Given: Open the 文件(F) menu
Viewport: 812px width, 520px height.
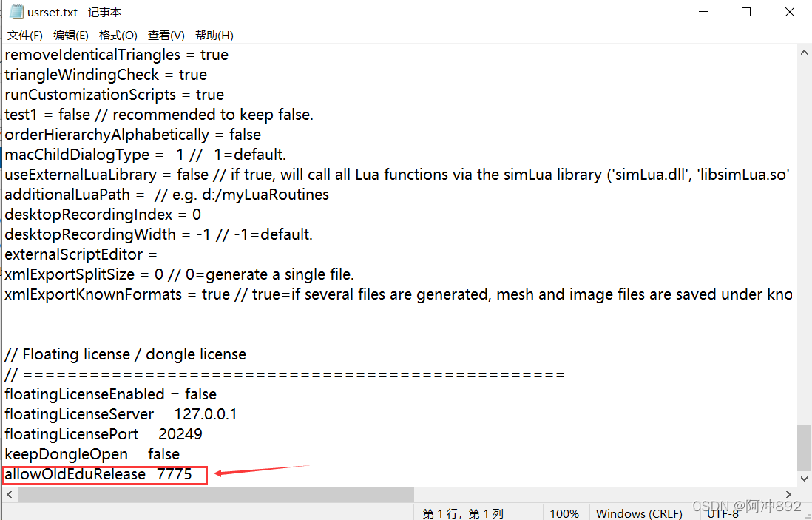Looking at the screenshot, I should tap(25, 36).
